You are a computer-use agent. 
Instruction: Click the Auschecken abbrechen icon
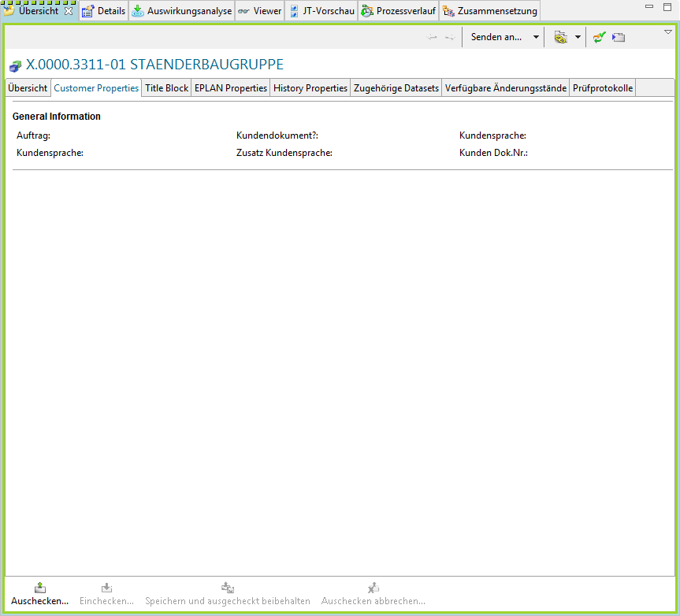tap(373, 588)
